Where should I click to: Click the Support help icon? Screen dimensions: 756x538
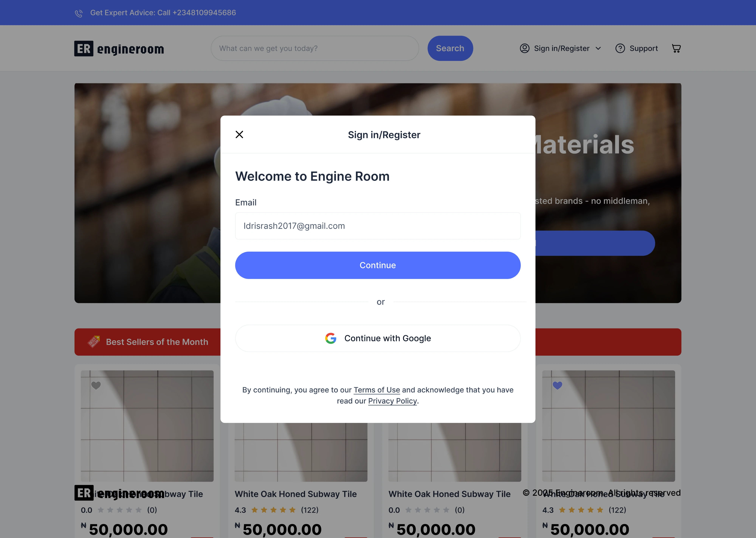pos(620,48)
